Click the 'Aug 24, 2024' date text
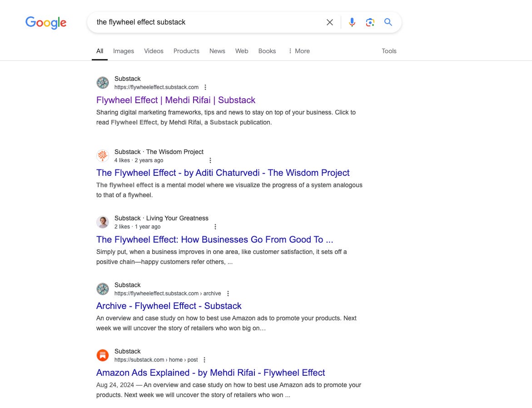Image resolution: width=532 pixels, height=408 pixels. (115, 385)
